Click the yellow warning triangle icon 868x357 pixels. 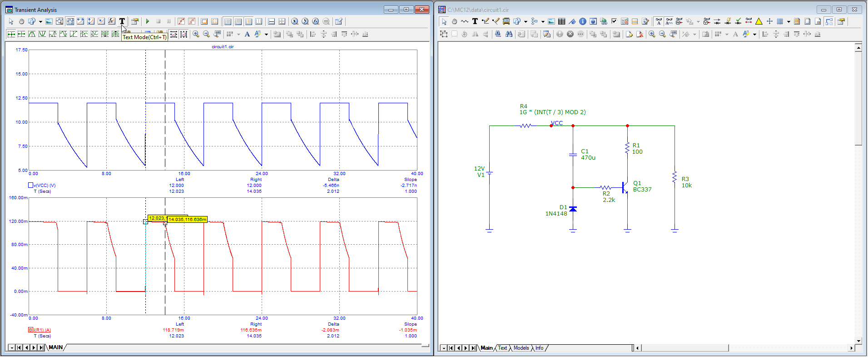pos(759,21)
